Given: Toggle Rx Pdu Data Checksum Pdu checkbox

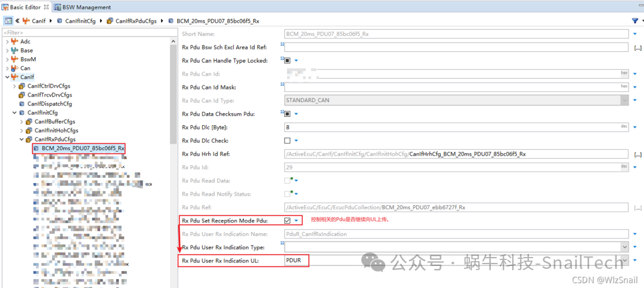Looking at the screenshot, I should point(287,113).
